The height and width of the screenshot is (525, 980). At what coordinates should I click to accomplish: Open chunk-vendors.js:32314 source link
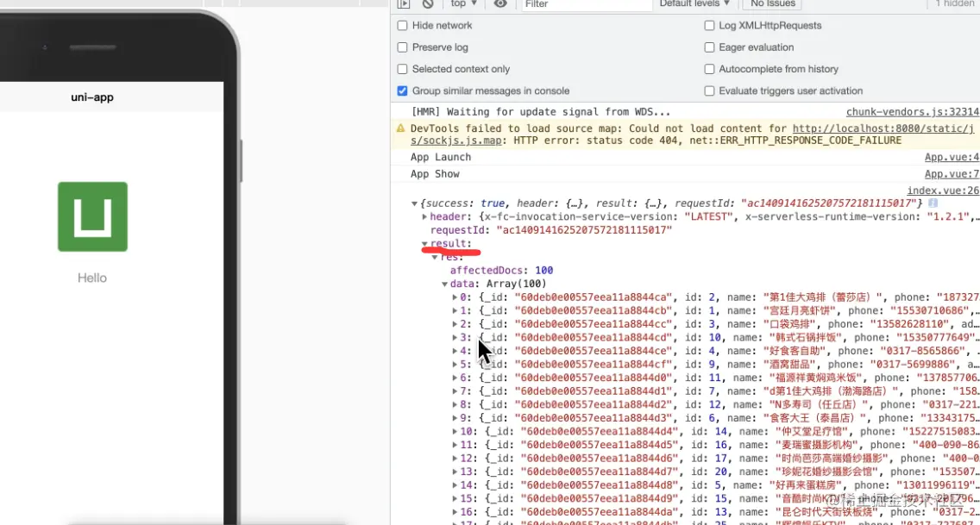pyautogui.click(x=913, y=112)
